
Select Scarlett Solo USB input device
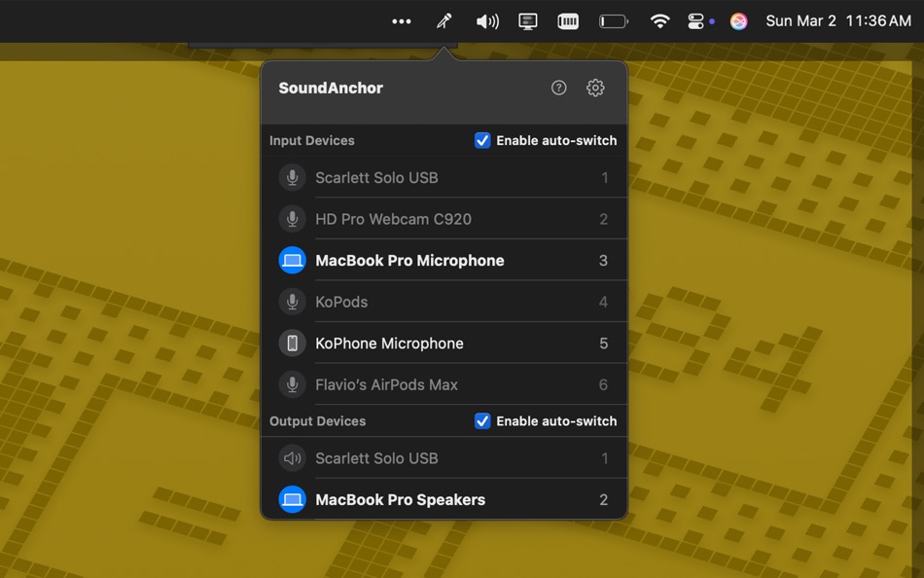[x=444, y=177]
